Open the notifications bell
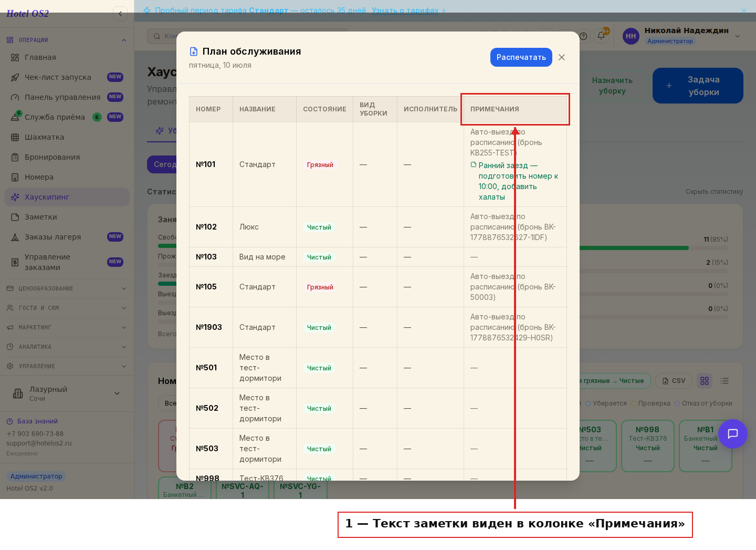Image resolution: width=756 pixels, height=550 pixels. click(602, 36)
